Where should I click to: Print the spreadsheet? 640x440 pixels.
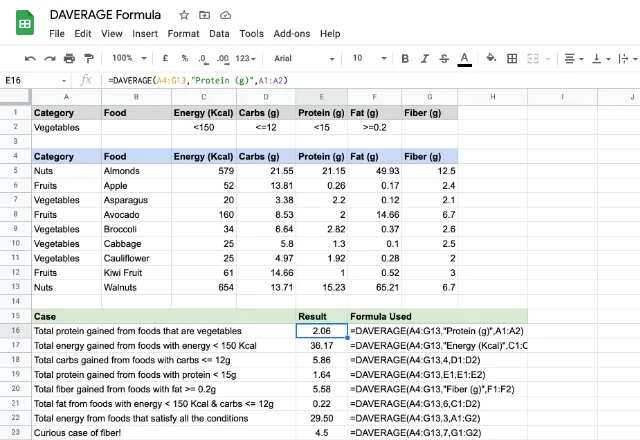coord(69,59)
